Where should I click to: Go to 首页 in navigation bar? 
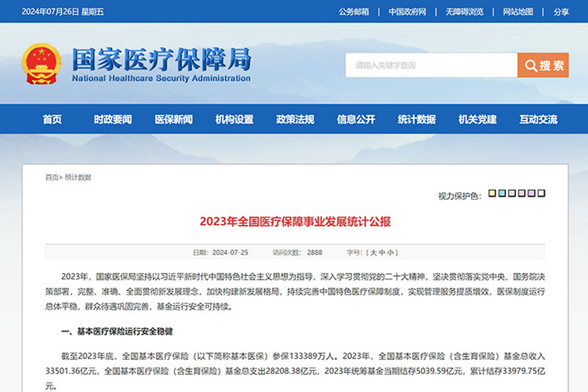click(52, 119)
